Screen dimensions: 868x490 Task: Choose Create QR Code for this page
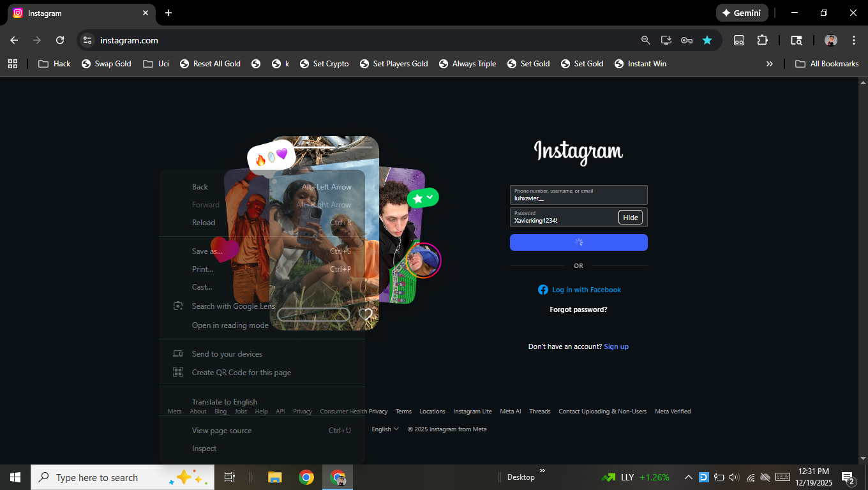(262, 373)
